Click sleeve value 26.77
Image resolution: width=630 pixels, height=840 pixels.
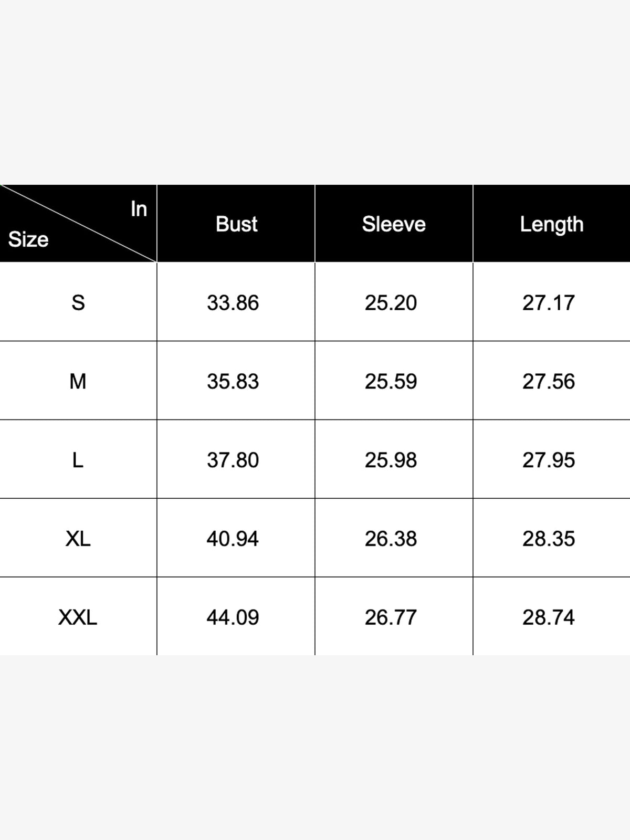[391, 618]
